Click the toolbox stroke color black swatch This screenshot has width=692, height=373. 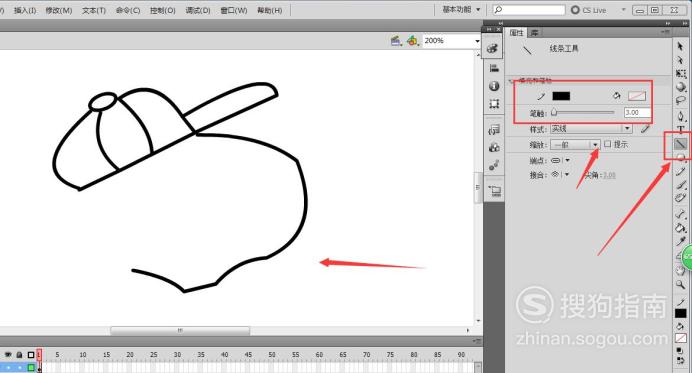coord(681,313)
